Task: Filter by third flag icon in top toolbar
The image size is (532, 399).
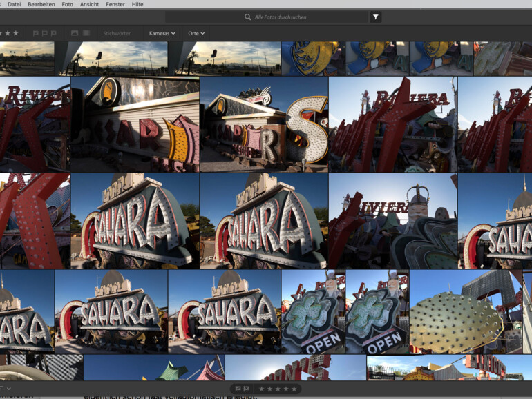Action: click(55, 33)
